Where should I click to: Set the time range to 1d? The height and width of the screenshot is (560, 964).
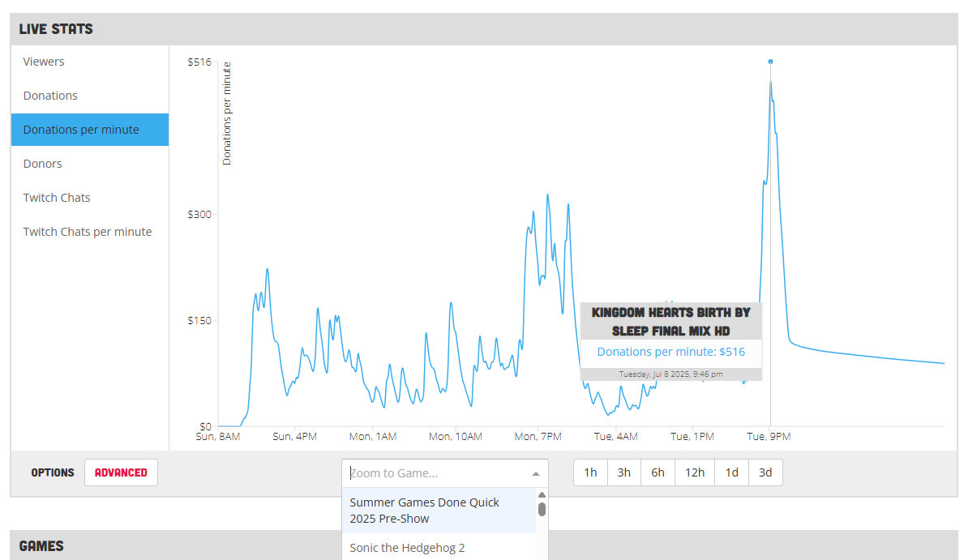pyautogui.click(x=731, y=472)
